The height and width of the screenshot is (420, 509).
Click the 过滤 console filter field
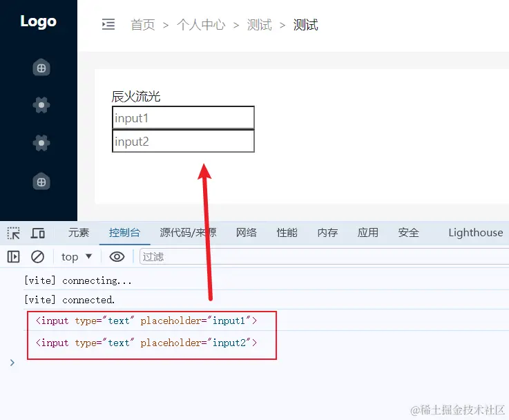pyautogui.click(x=324, y=257)
